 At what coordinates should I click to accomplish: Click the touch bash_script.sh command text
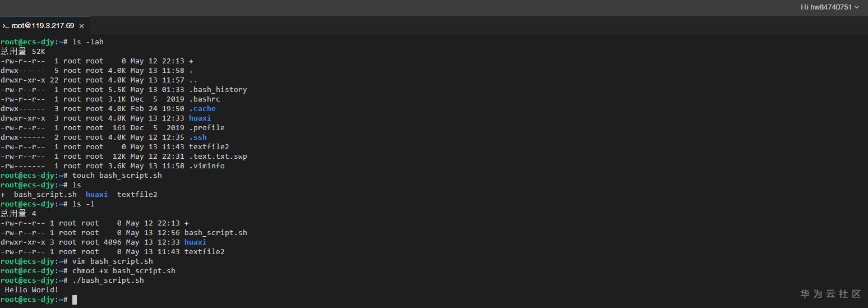pos(117,176)
